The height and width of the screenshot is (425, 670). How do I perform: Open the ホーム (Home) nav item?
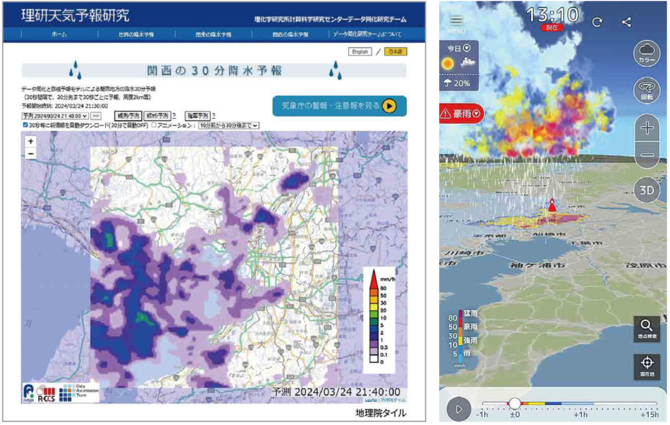tap(59, 35)
